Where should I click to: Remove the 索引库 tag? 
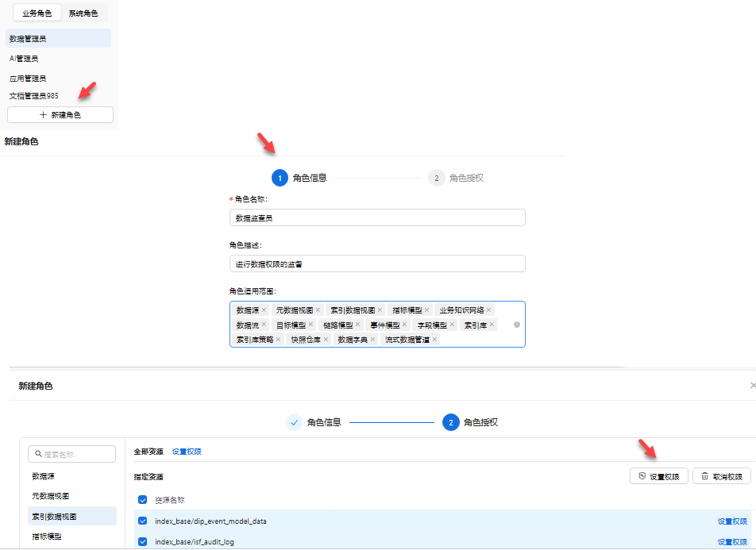pos(492,325)
